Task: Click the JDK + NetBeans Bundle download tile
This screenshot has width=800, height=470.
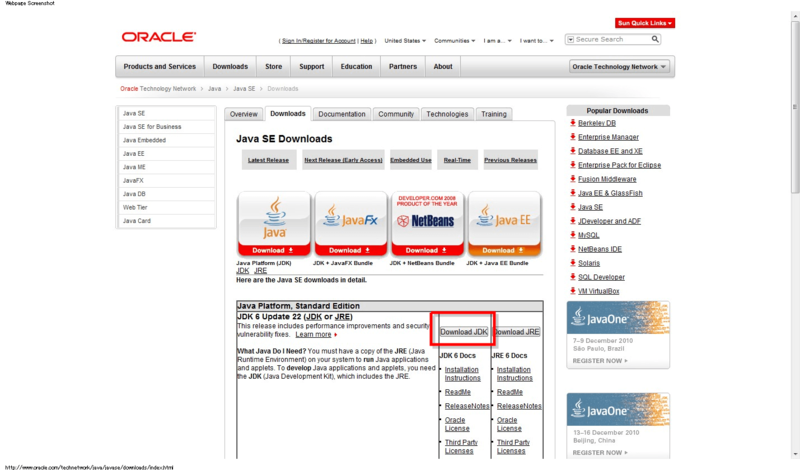Action: click(428, 224)
